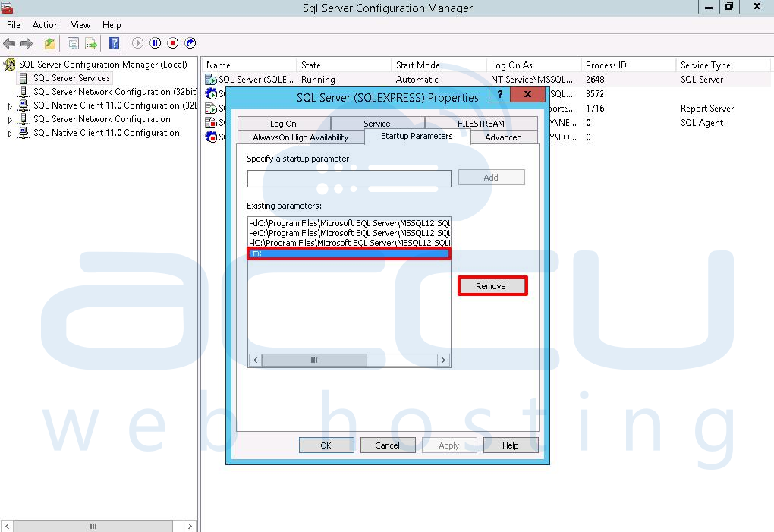Sort by the State column header
Image resolution: width=774 pixels, height=532 pixels.
(344, 65)
